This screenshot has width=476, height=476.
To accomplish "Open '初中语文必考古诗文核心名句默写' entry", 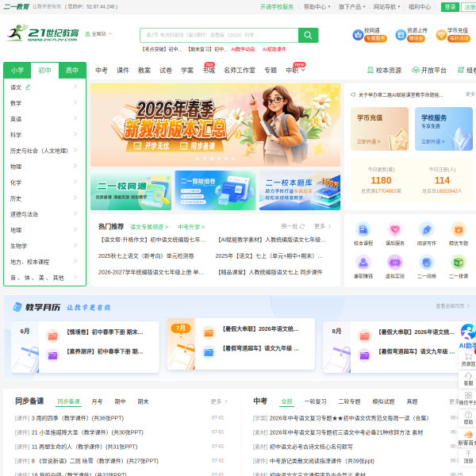I will click(x=311, y=447).
